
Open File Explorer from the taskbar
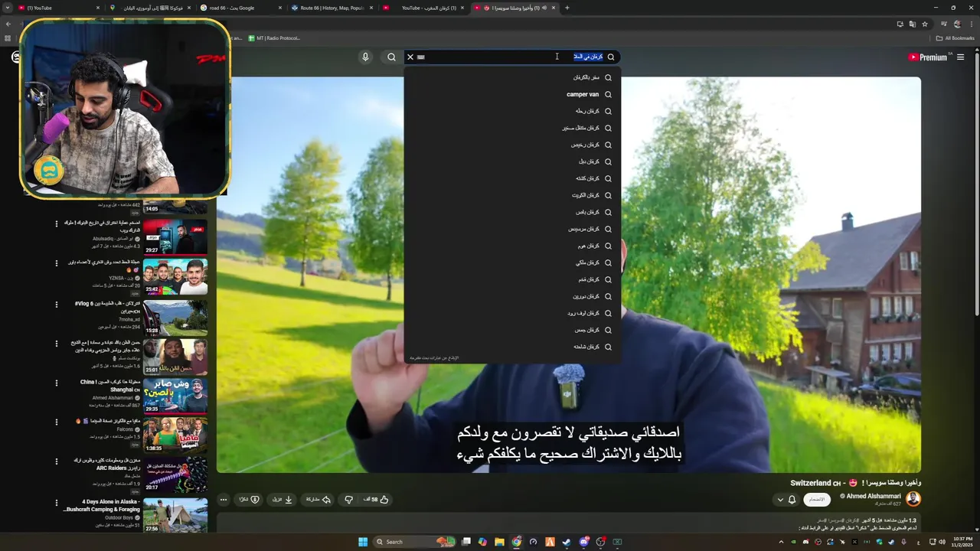coord(499,542)
